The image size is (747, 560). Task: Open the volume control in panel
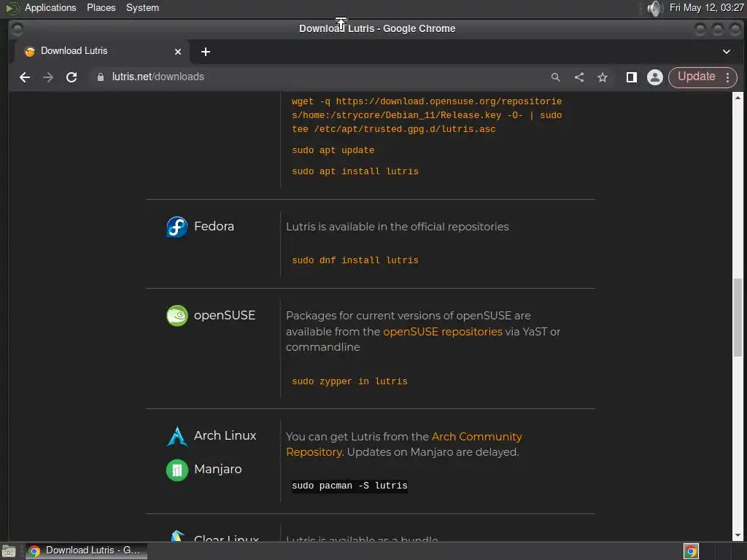pyautogui.click(x=656, y=8)
